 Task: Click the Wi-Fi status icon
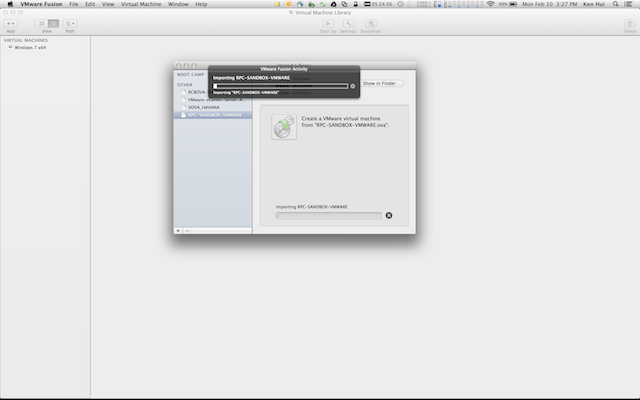(491, 4)
